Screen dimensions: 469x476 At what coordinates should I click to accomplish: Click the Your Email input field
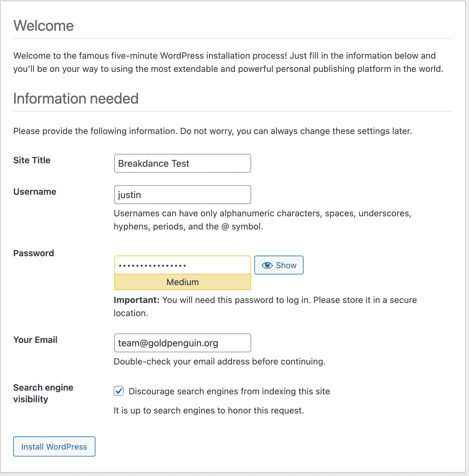182,343
